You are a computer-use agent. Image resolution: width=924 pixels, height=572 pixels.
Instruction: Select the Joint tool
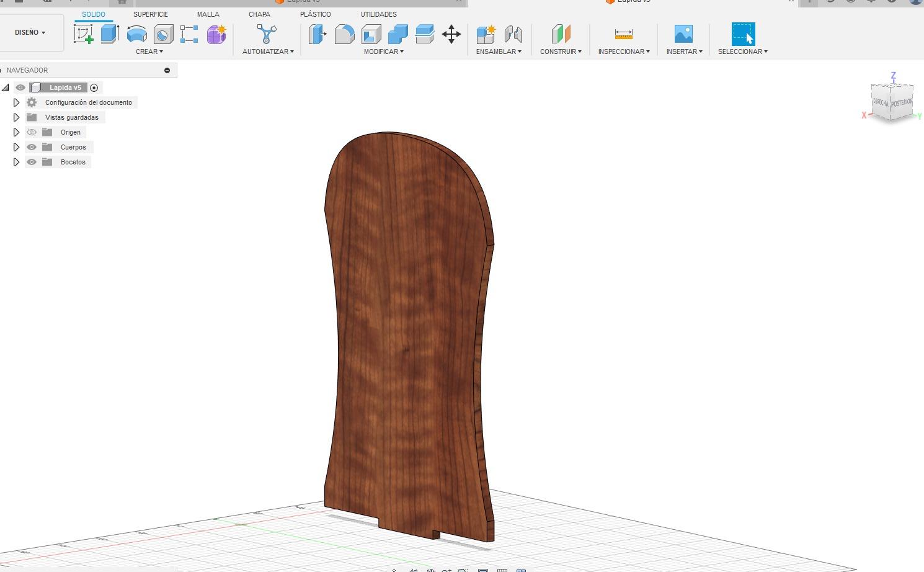[513, 34]
